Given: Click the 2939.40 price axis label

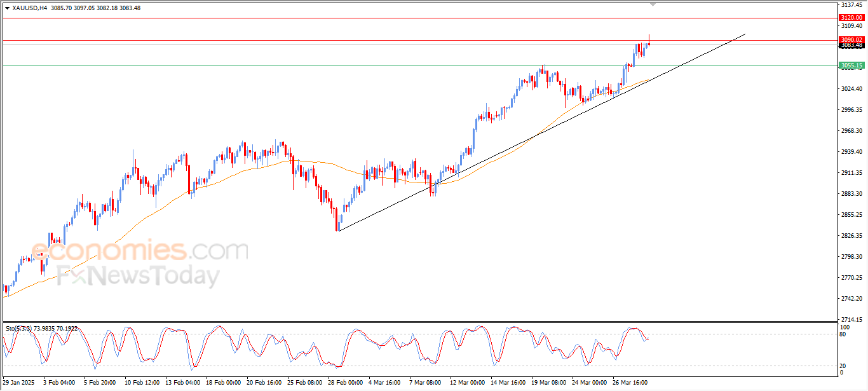Looking at the screenshot, I should point(851,152).
